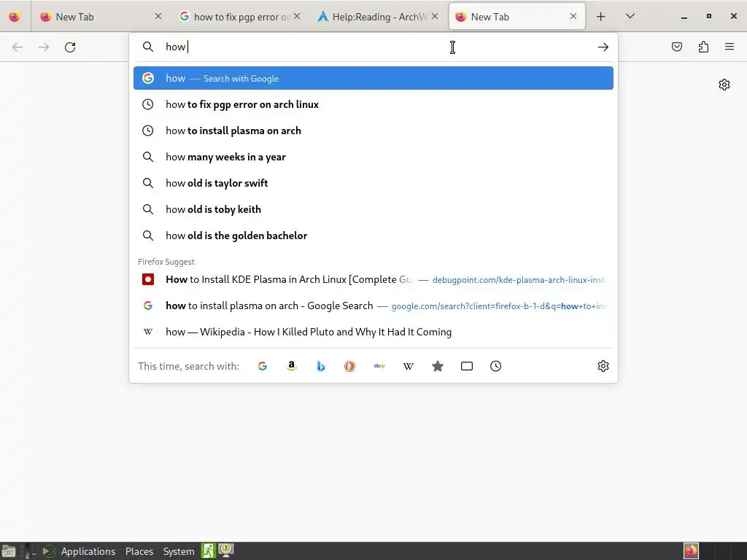Search in Bookmarks star icon

pos(438,366)
